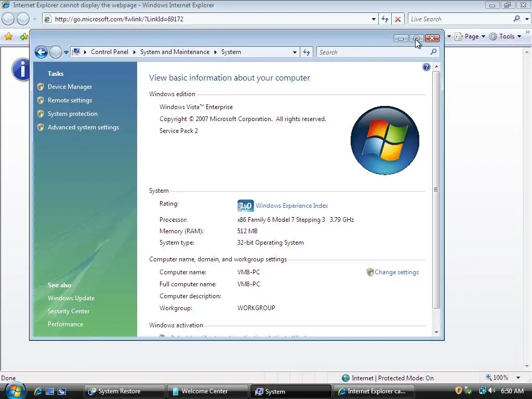
Task: Refresh the System control panel view
Action: click(307, 52)
